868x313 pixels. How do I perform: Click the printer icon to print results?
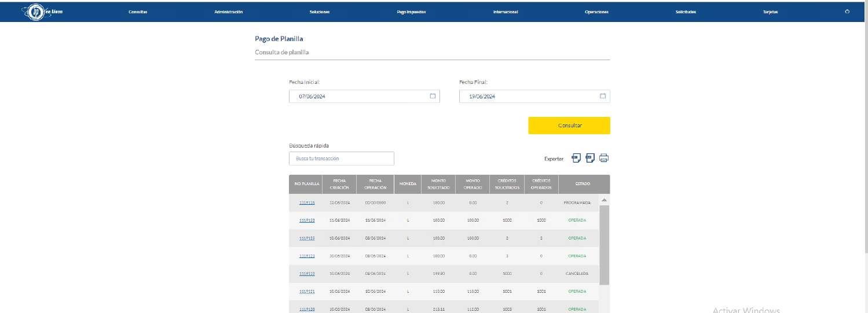pos(604,158)
